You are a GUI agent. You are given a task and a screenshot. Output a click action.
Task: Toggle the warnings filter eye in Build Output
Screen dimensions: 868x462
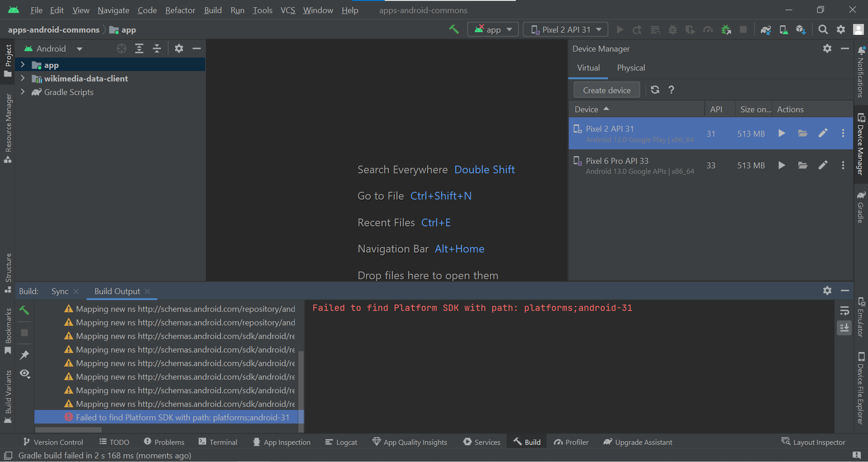(x=24, y=374)
